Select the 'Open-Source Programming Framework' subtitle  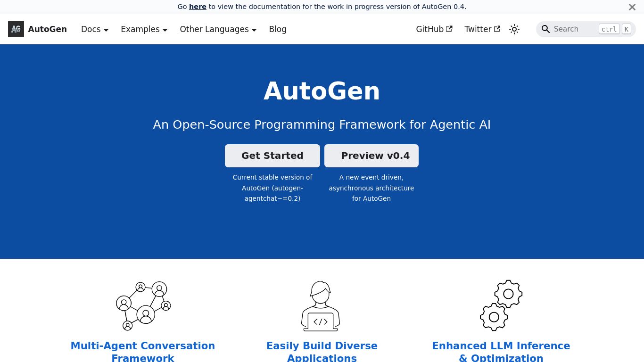pyautogui.click(x=322, y=124)
